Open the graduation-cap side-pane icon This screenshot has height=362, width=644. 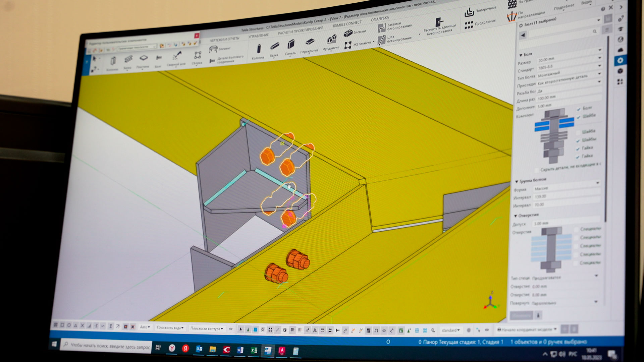tap(621, 29)
